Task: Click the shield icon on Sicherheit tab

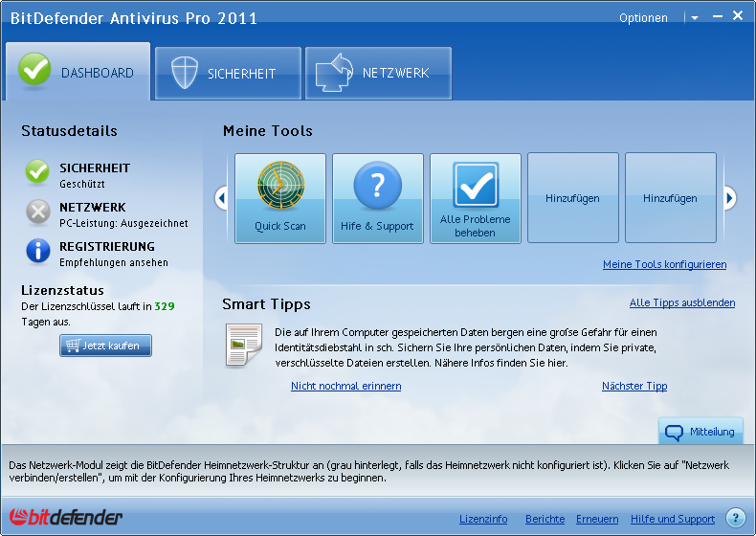Action: click(185, 73)
